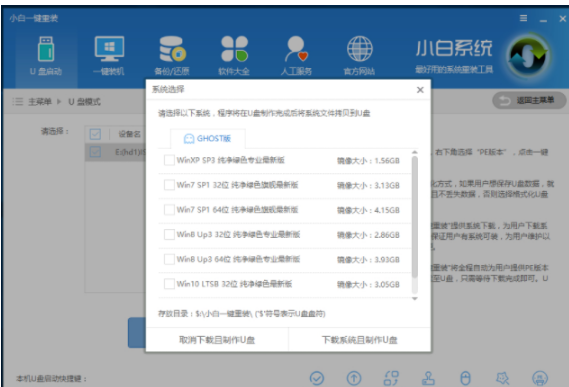Click 镜像大小:2.86GB text
This screenshot has width=569, height=387.
[368, 235]
